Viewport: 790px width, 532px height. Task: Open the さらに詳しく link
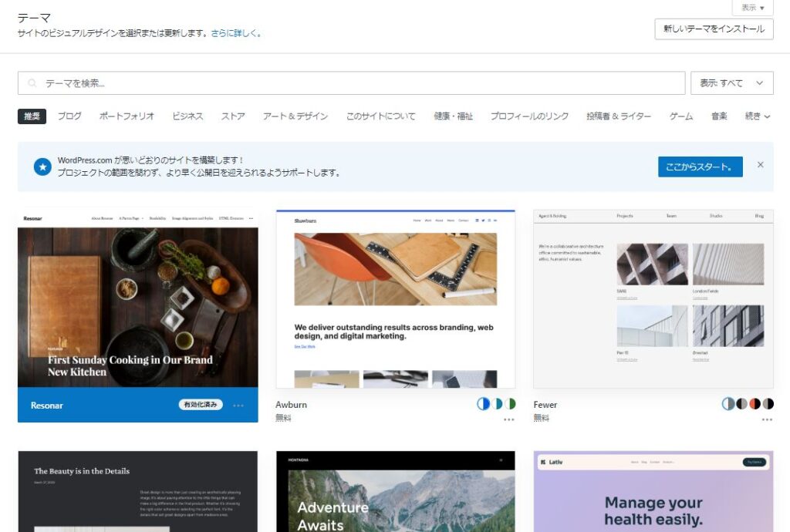pos(235,34)
